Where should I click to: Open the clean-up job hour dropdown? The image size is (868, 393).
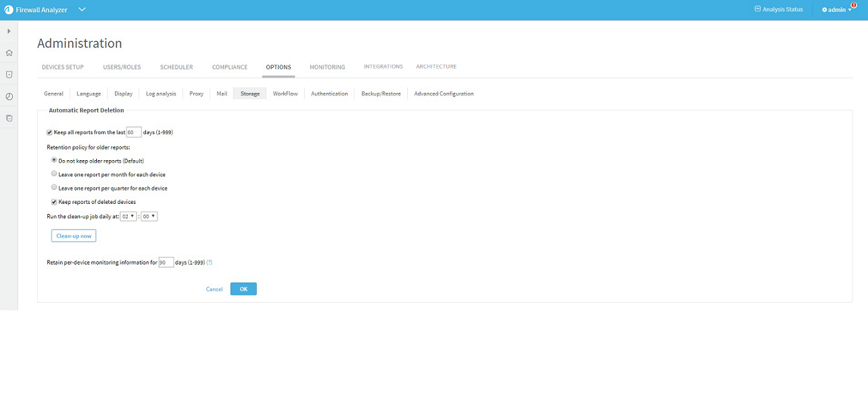coord(129,216)
